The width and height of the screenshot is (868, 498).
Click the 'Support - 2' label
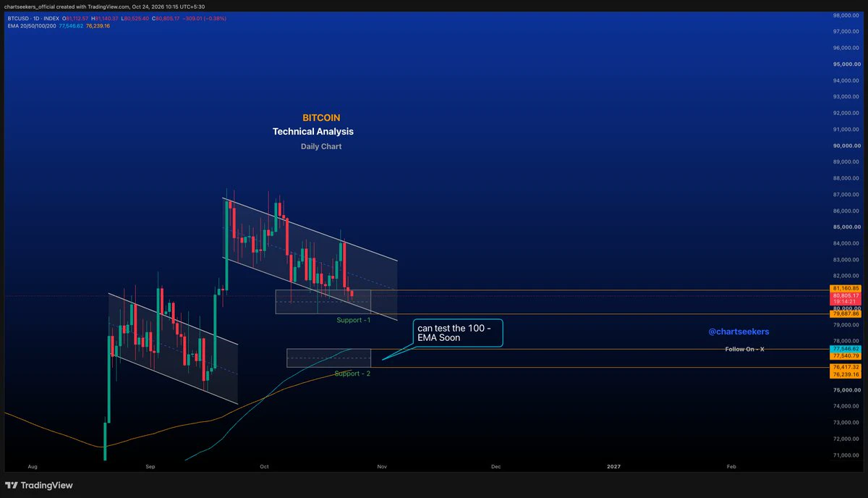click(x=352, y=373)
